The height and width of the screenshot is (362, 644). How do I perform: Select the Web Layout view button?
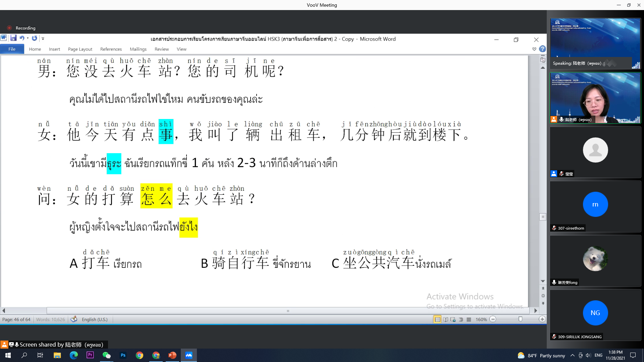(x=453, y=319)
